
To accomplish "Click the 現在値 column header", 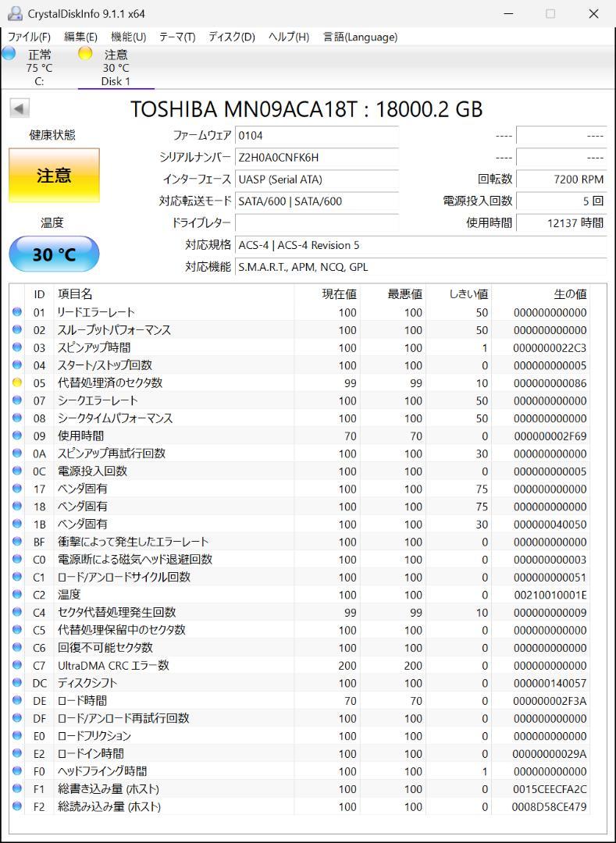I will pos(327,294).
